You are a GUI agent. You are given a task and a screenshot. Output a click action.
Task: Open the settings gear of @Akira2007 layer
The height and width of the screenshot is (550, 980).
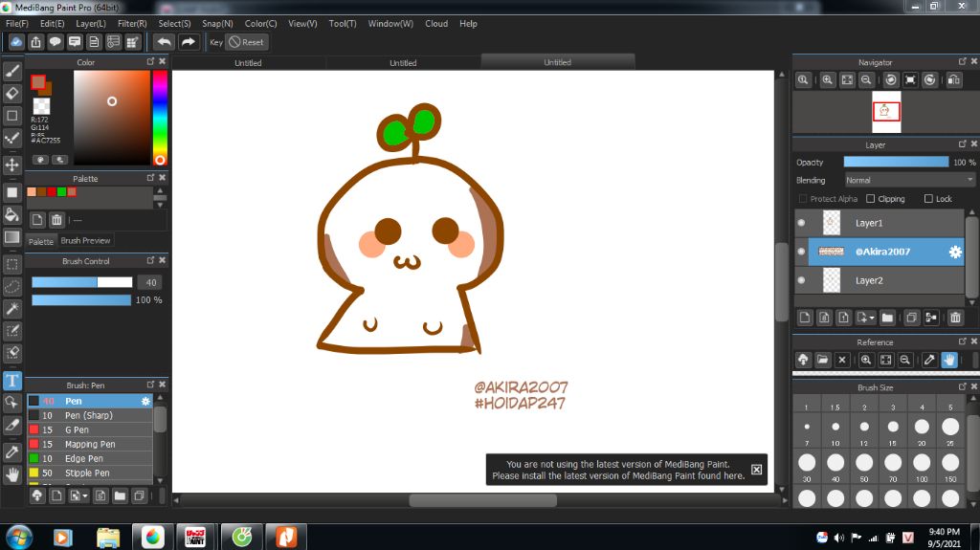tap(955, 252)
